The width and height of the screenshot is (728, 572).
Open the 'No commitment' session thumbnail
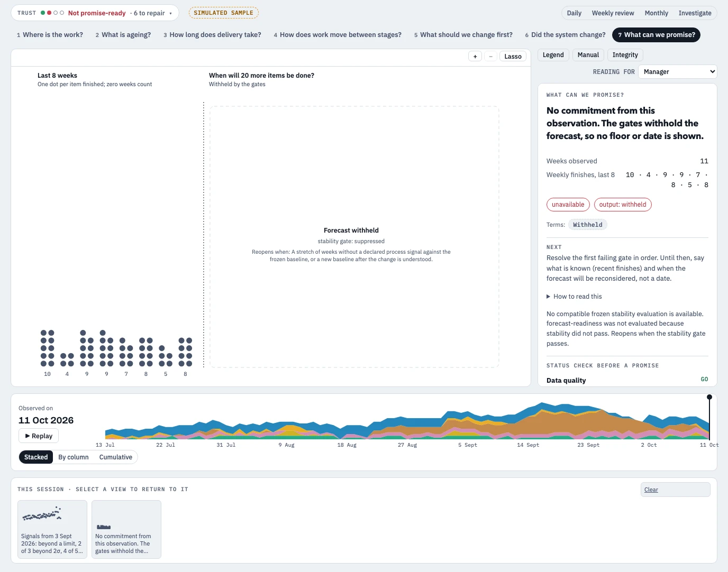point(126,530)
